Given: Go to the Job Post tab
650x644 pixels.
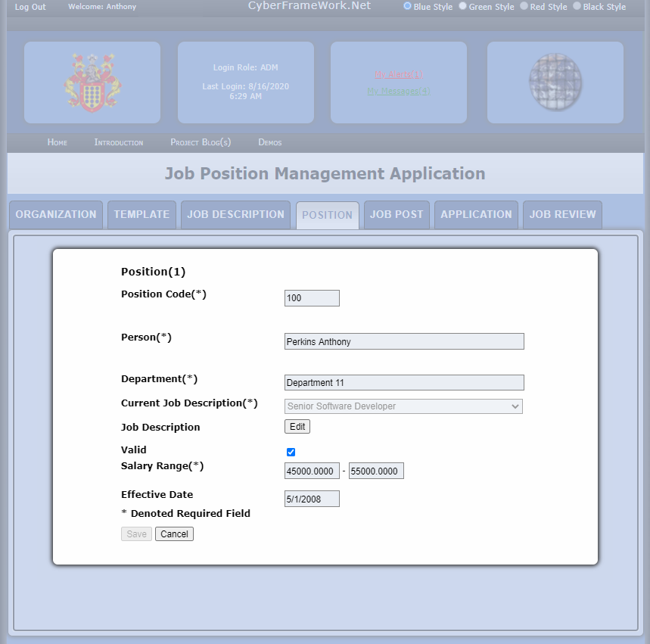Looking at the screenshot, I should [x=397, y=215].
